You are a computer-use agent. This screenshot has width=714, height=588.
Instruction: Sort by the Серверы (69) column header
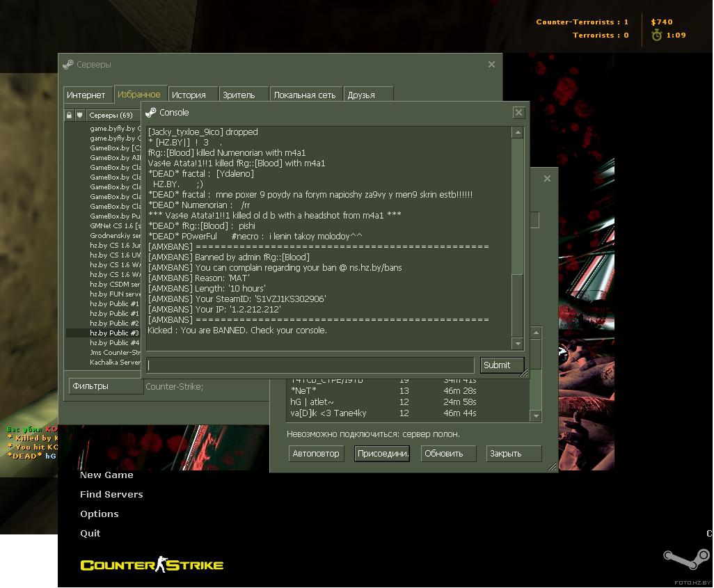click(x=113, y=116)
